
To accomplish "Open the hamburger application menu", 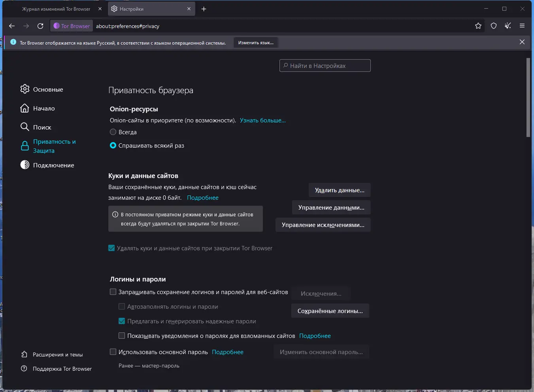I will (522, 26).
